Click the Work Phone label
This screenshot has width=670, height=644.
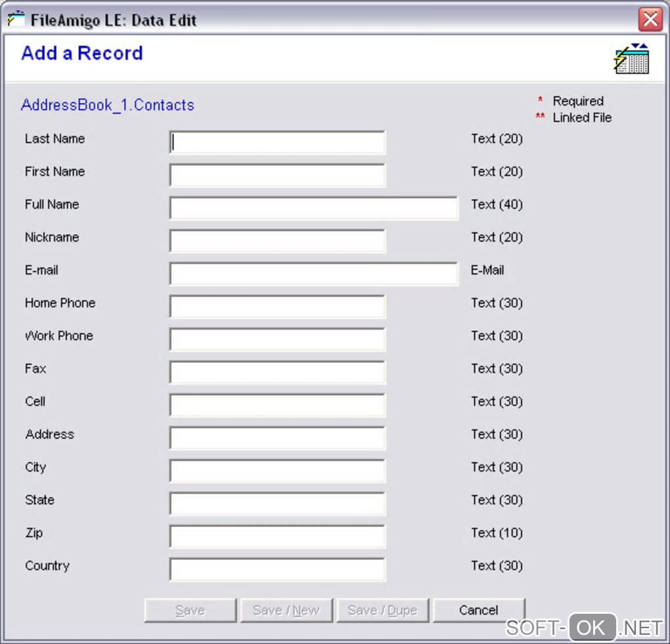[59, 335]
